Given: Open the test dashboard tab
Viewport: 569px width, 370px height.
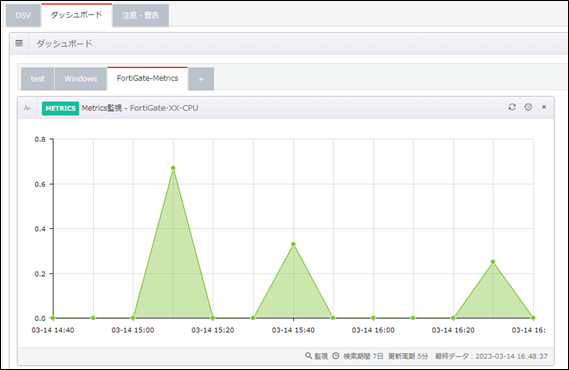Looking at the screenshot, I should [x=37, y=79].
